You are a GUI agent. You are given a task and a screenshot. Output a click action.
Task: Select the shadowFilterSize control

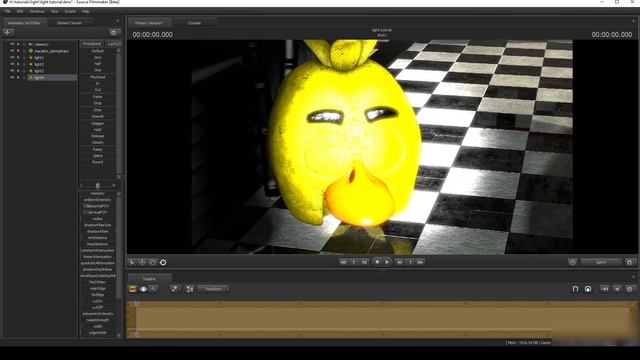[x=98, y=225]
